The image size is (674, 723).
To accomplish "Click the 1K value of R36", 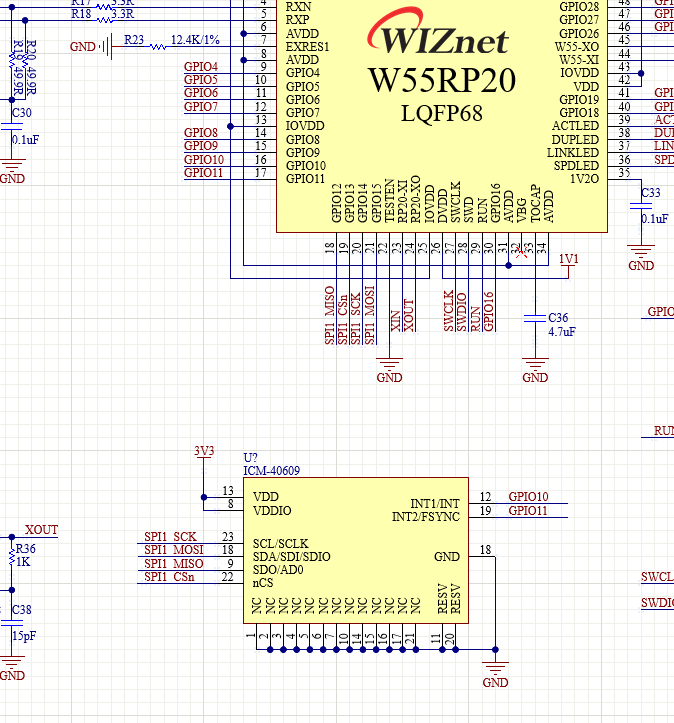I will pos(23,562).
